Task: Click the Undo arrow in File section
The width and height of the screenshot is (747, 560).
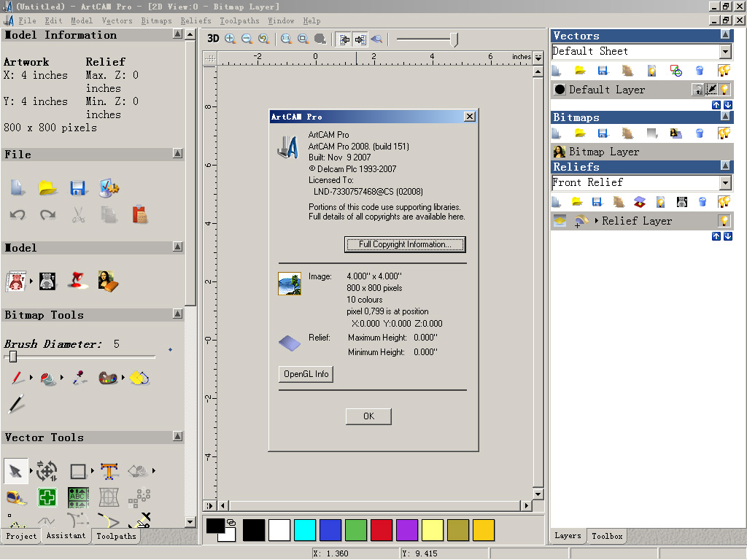Action: coord(18,215)
